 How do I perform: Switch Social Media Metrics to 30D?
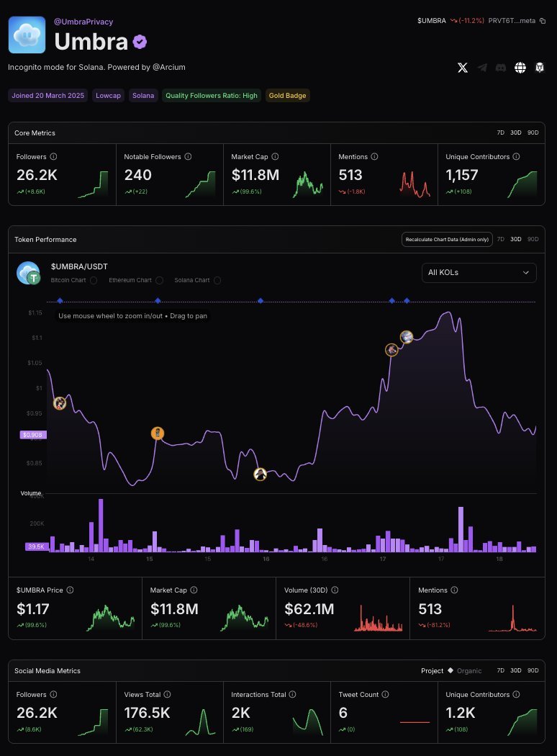pyautogui.click(x=515, y=670)
